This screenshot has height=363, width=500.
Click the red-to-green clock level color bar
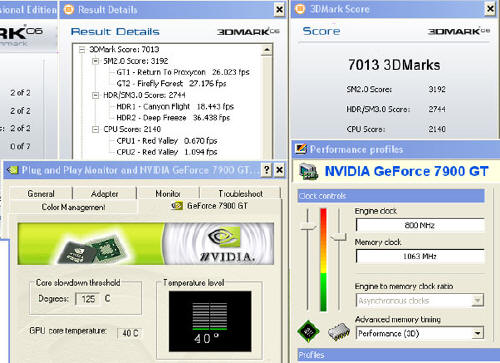tap(323, 260)
